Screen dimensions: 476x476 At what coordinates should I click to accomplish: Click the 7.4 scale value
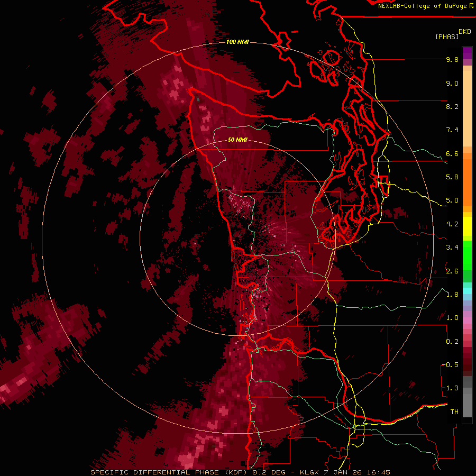[452, 130]
